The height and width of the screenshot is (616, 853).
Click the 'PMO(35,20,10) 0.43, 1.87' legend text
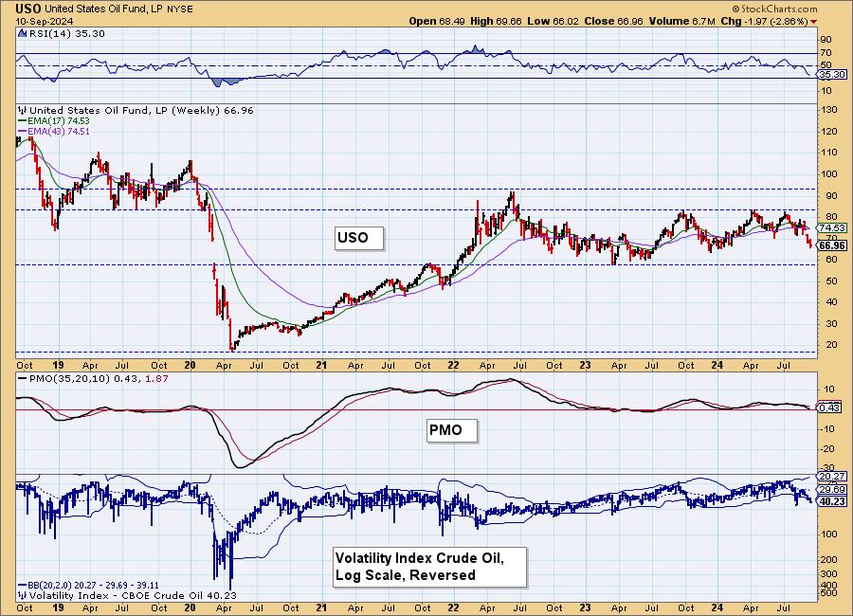99,378
